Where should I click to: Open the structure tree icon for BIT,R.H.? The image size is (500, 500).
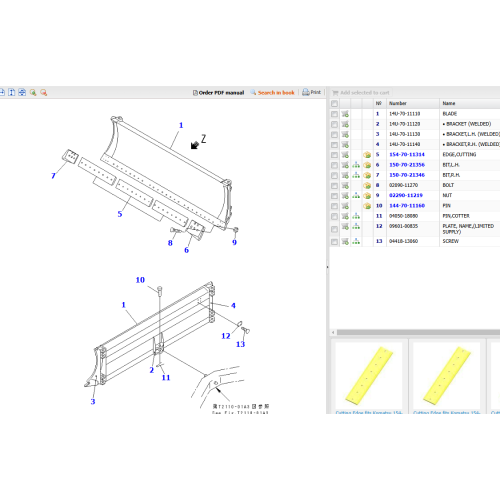(x=356, y=175)
